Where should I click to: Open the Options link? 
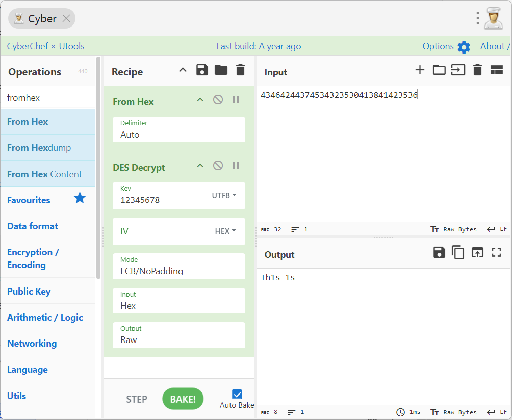click(438, 46)
